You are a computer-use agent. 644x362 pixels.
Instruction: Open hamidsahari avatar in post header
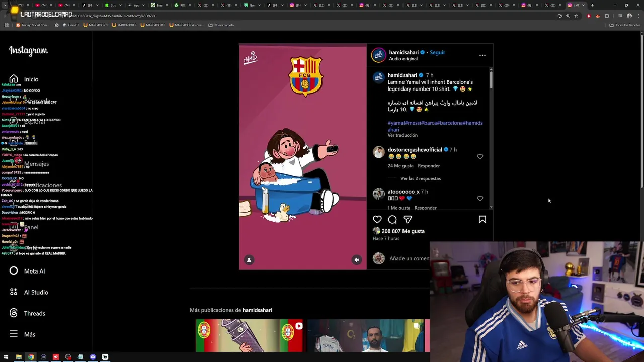point(378,55)
